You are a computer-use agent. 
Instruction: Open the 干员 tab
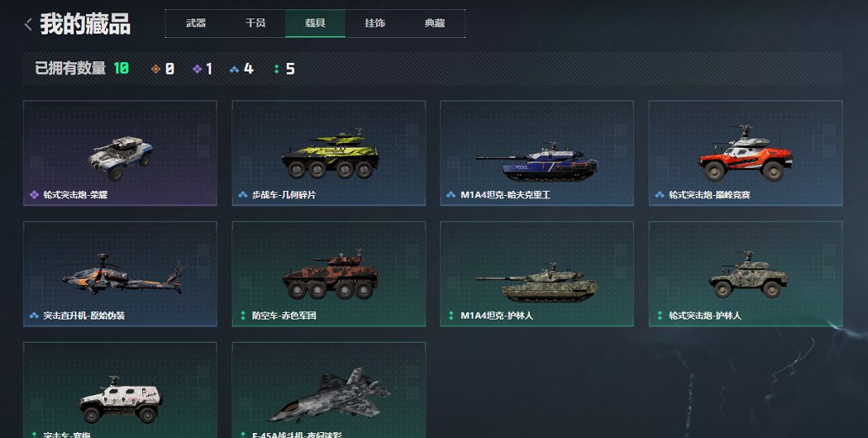[x=255, y=24]
